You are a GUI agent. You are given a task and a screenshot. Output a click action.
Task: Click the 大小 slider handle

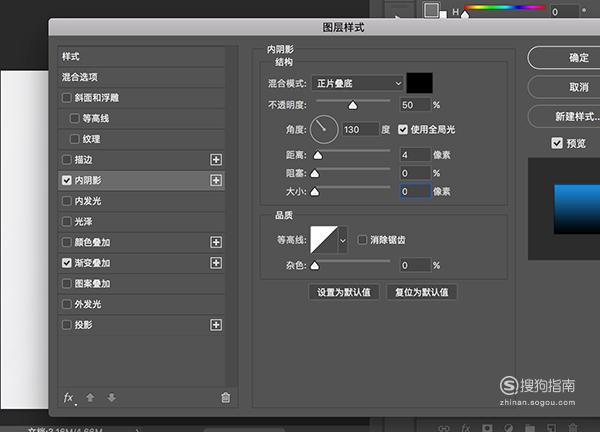315,191
